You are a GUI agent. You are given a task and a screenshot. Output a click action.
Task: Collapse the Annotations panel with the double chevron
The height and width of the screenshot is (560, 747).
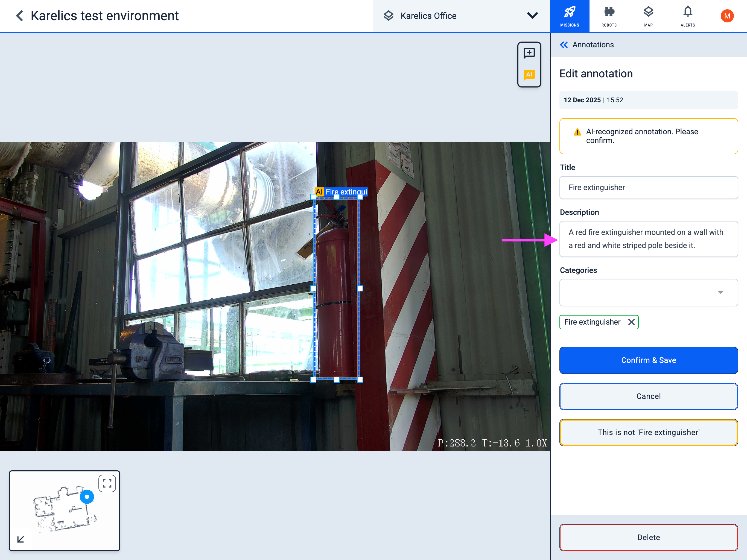tap(564, 45)
